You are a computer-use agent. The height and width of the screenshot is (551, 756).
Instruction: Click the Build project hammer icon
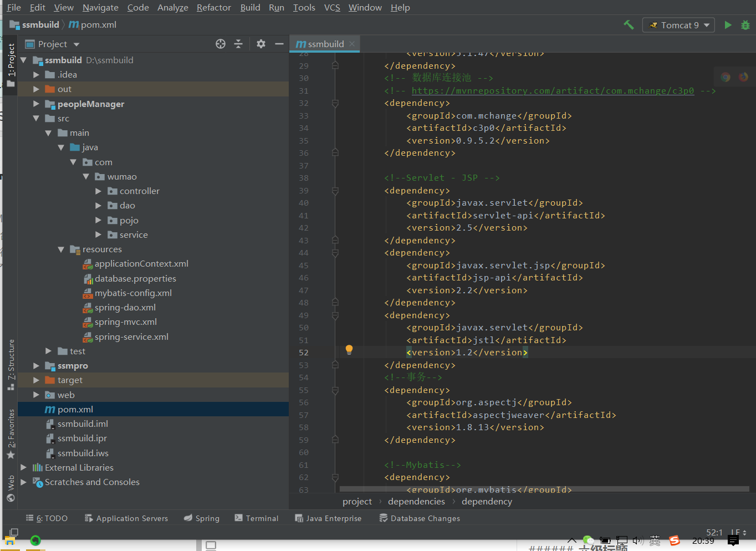[629, 25]
